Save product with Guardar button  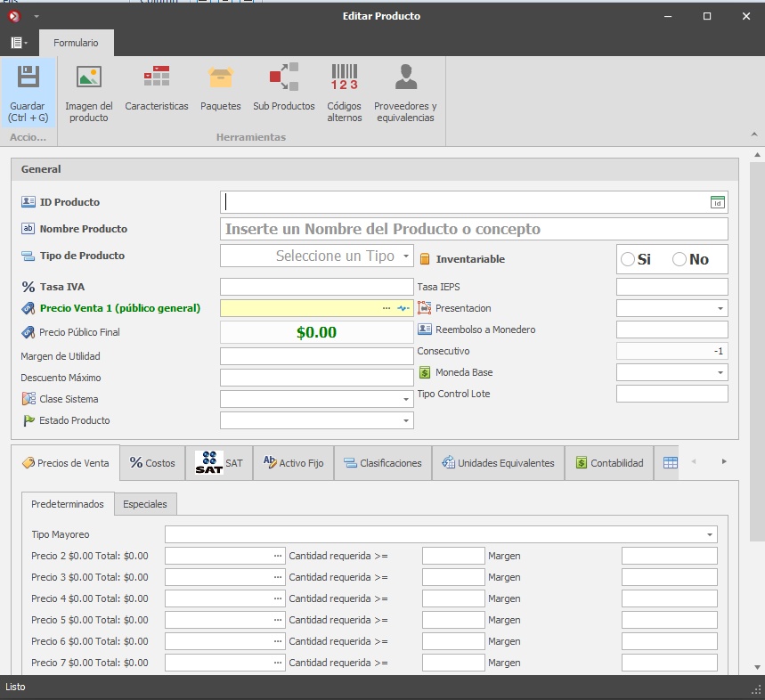coord(28,94)
